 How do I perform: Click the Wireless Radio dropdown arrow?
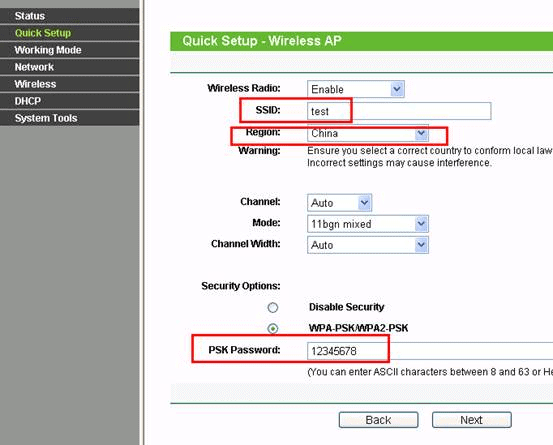(x=397, y=89)
